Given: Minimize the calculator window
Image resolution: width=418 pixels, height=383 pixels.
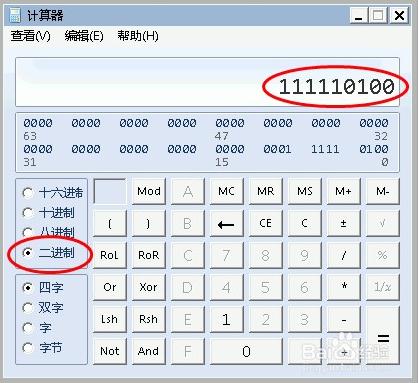Looking at the screenshot, I should tap(359, 15).
